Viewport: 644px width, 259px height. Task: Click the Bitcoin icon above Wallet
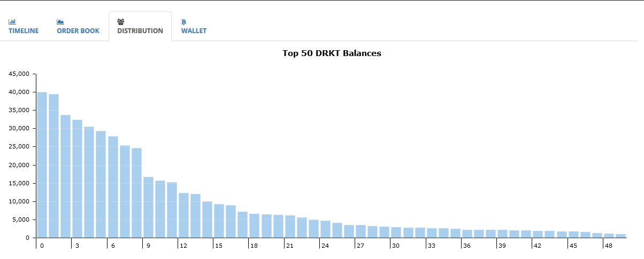point(184,22)
